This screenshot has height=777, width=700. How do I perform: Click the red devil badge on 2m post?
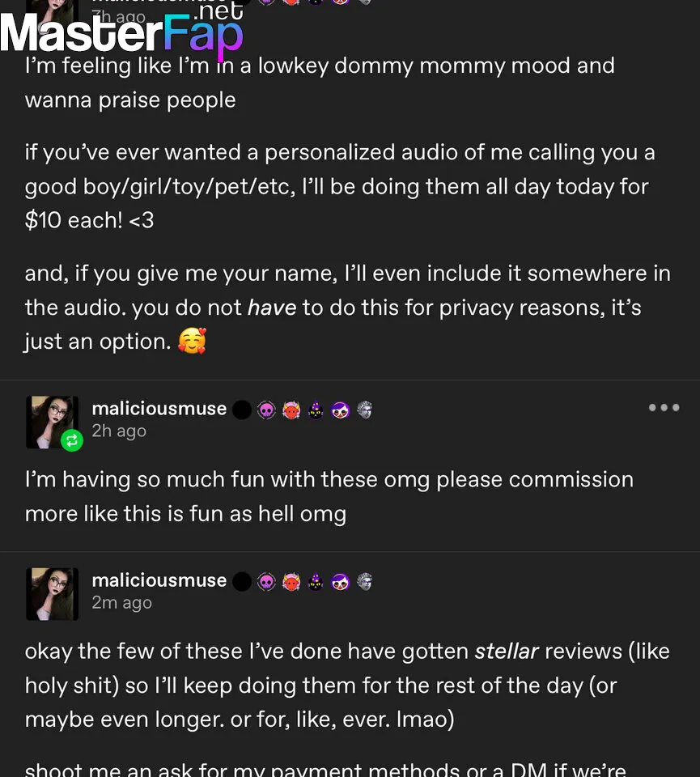coord(291,582)
